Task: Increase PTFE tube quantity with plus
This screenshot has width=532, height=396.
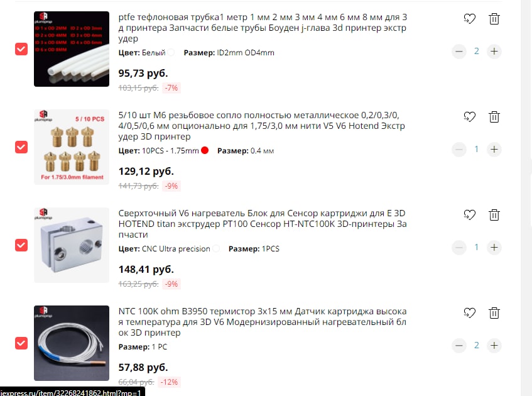Action: 494,52
